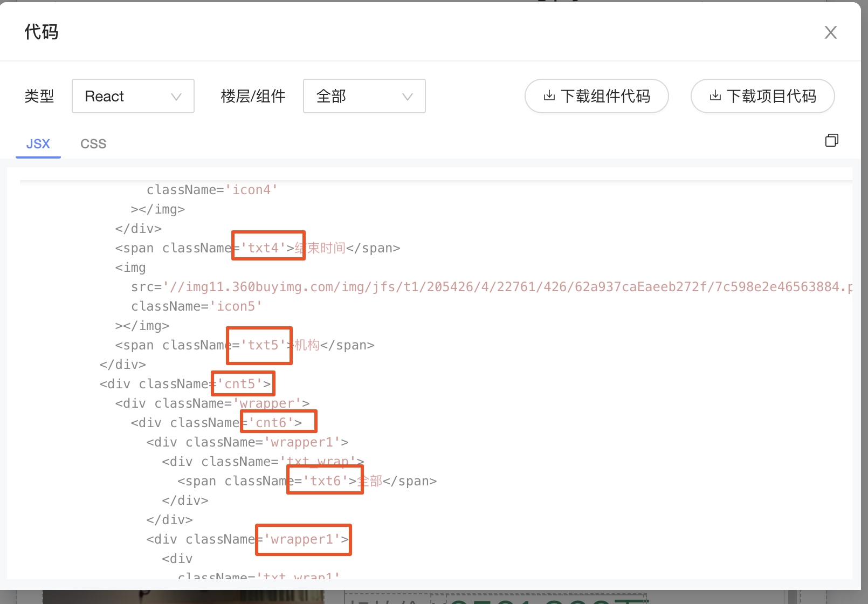
Task: Click the boxed 'wrapper1' class name
Action: tap(304, 540)
